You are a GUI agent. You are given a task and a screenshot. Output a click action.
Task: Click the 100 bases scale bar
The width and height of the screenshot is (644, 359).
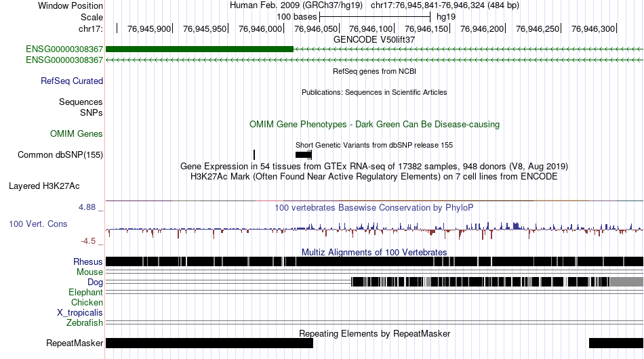tap(375, 17)
